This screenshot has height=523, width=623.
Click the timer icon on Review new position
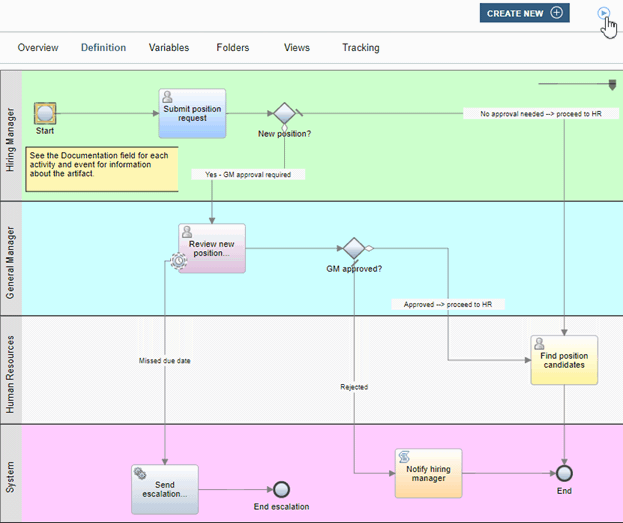(x=178, y=260)
